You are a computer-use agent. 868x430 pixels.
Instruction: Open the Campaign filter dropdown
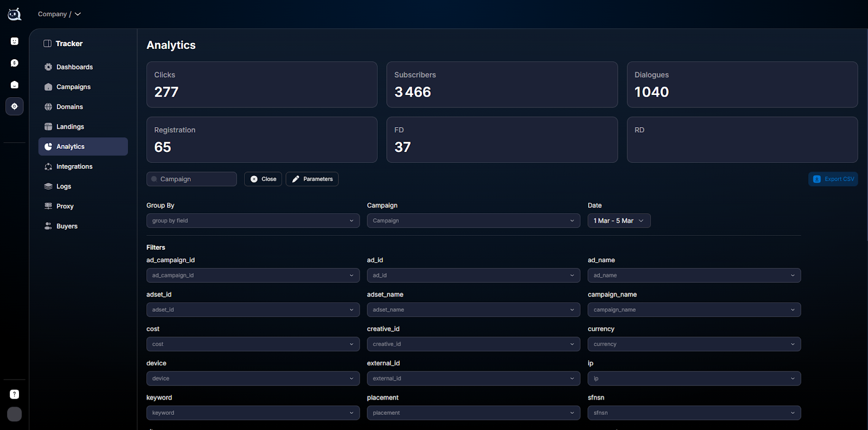click(474, 221)
